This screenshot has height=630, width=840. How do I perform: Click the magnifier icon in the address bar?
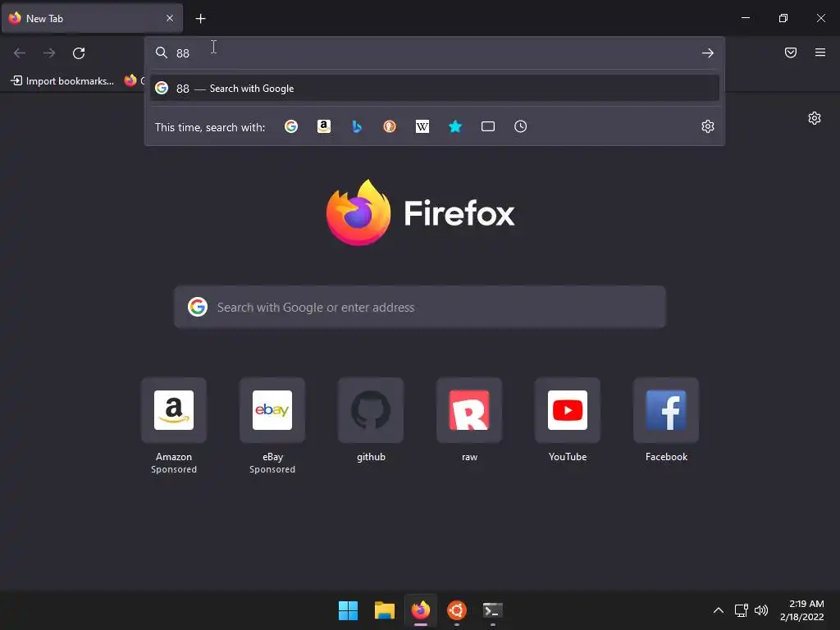click(162, 52)
